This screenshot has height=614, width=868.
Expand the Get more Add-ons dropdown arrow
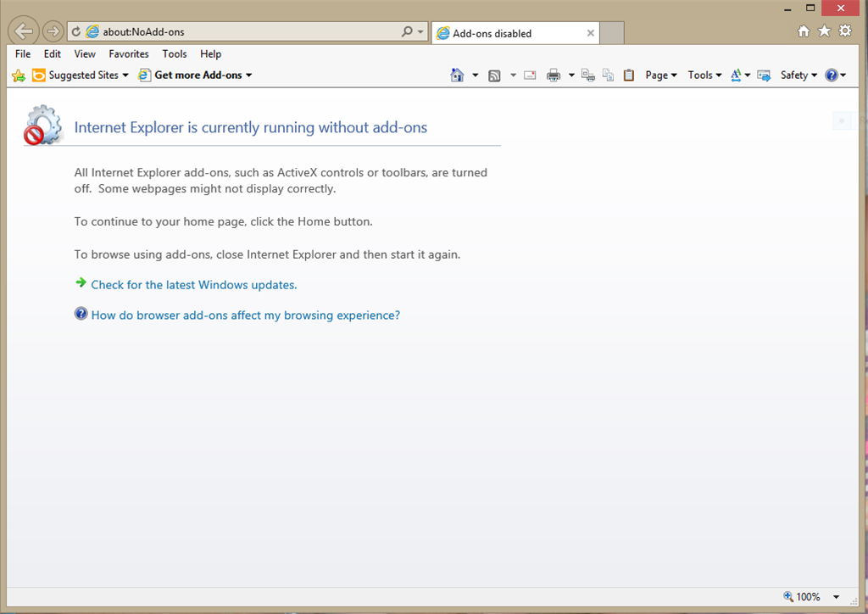[x=249, y=75]
